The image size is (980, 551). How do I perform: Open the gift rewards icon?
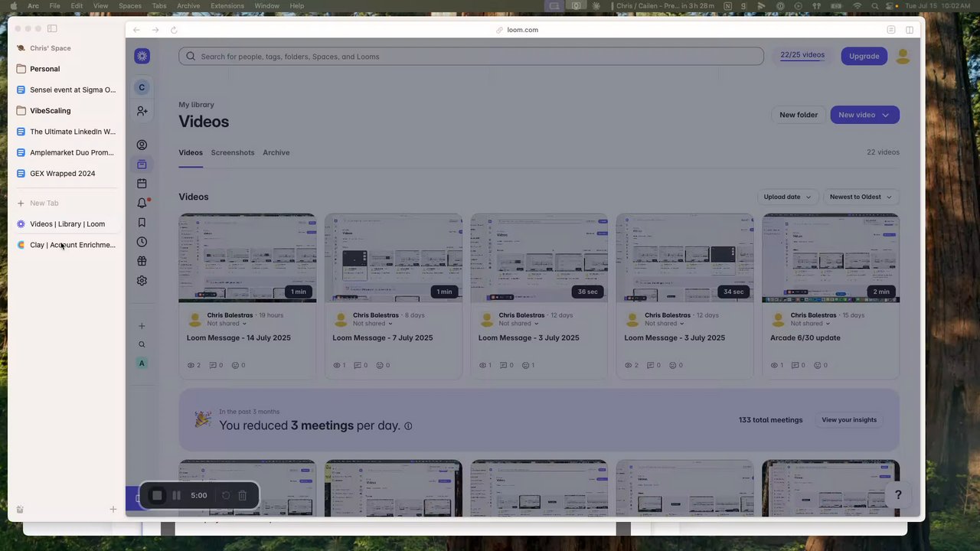[142, 261]
